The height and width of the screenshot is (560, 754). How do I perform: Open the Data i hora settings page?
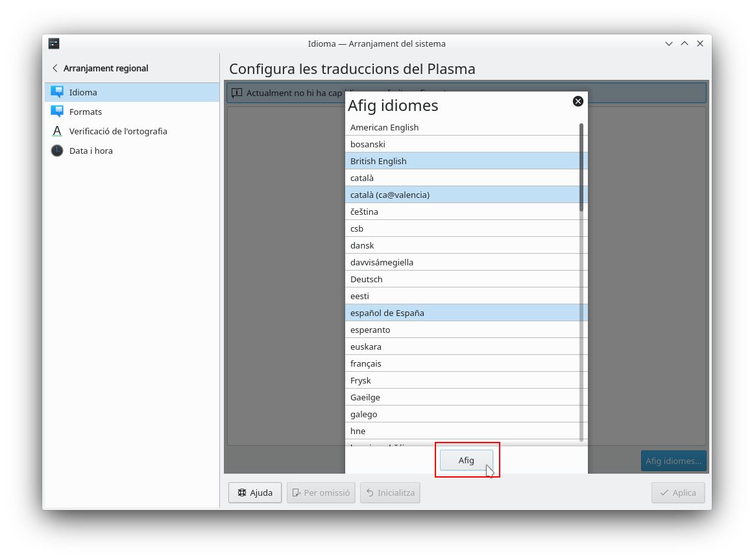[x=91, y=151]
